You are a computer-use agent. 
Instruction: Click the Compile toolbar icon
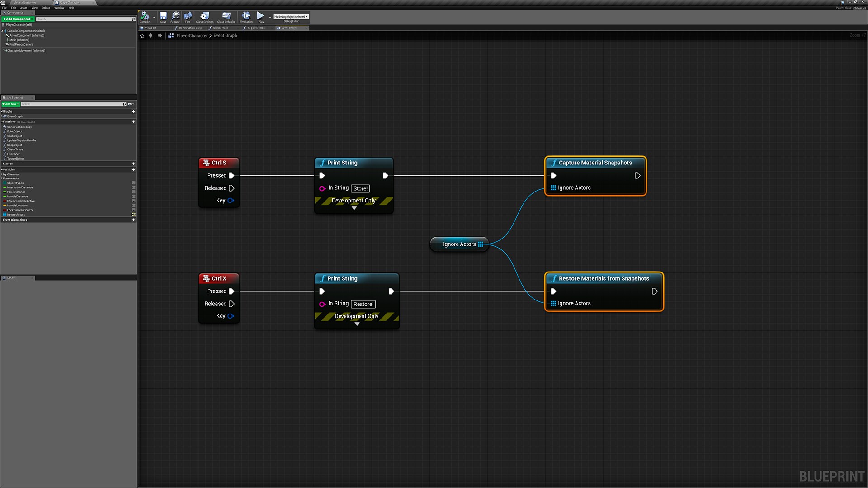[x=145, y=17]
